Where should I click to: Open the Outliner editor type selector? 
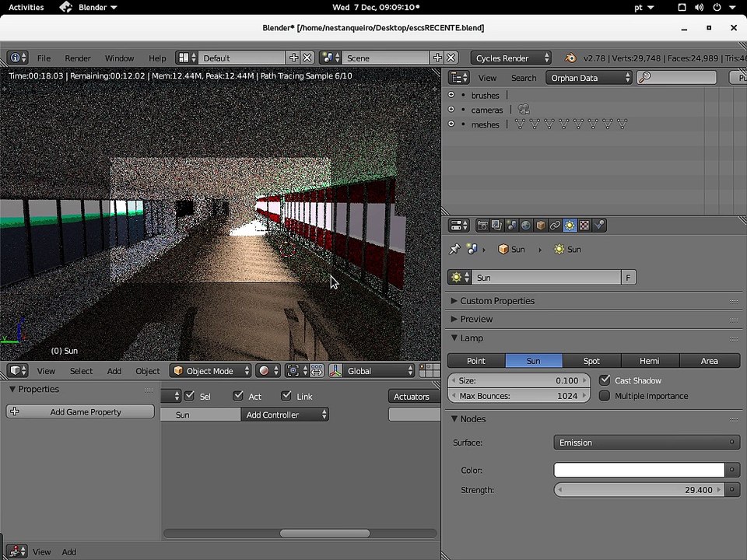(459, 78)
